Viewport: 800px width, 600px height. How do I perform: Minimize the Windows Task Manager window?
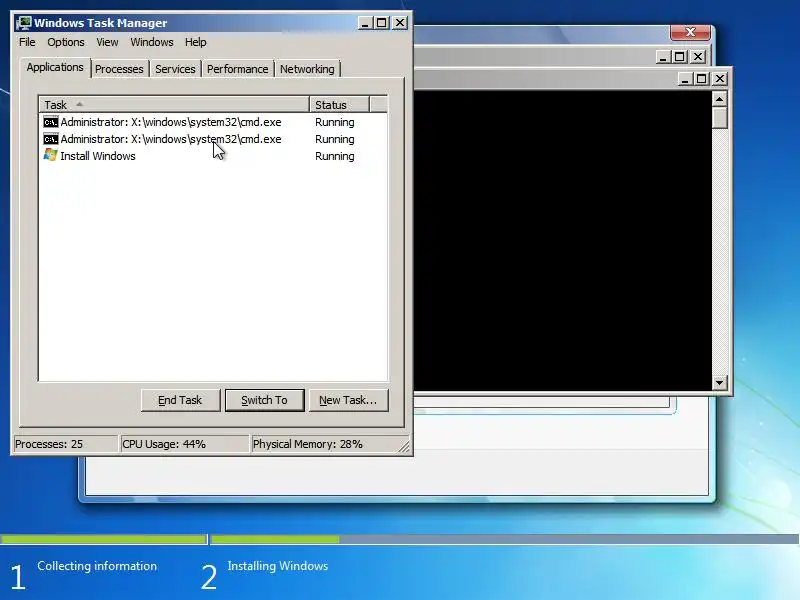click(365, 23)
